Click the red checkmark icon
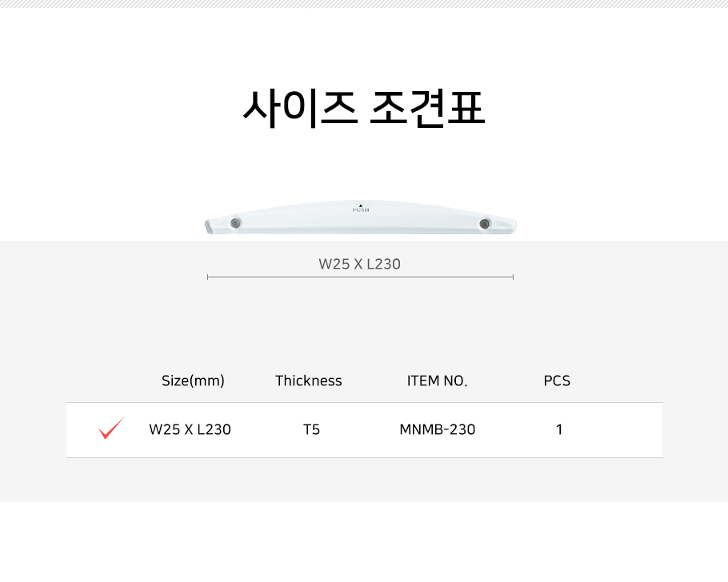This screenshot has height=582, width=728. pyautogui.click(x=111, y=429)
